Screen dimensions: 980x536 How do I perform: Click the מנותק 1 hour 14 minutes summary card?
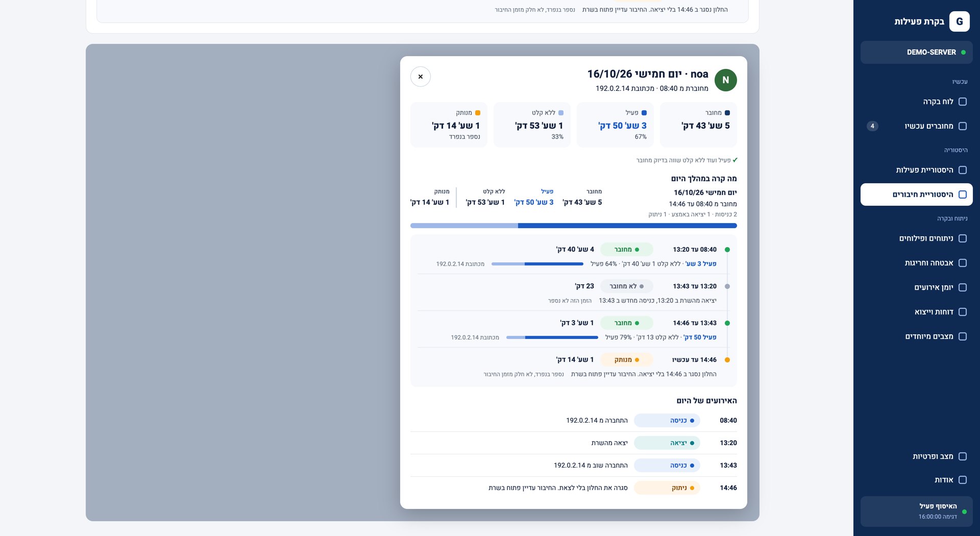[449, 125]
